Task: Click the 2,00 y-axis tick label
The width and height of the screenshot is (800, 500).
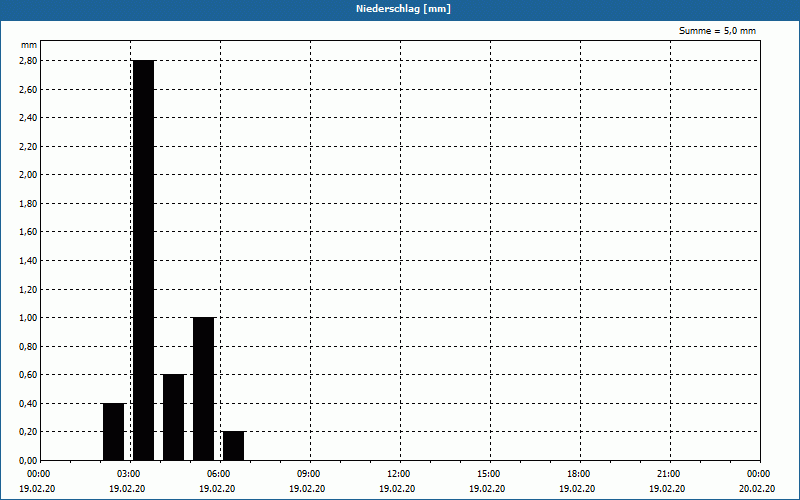Action: (28, 175)
